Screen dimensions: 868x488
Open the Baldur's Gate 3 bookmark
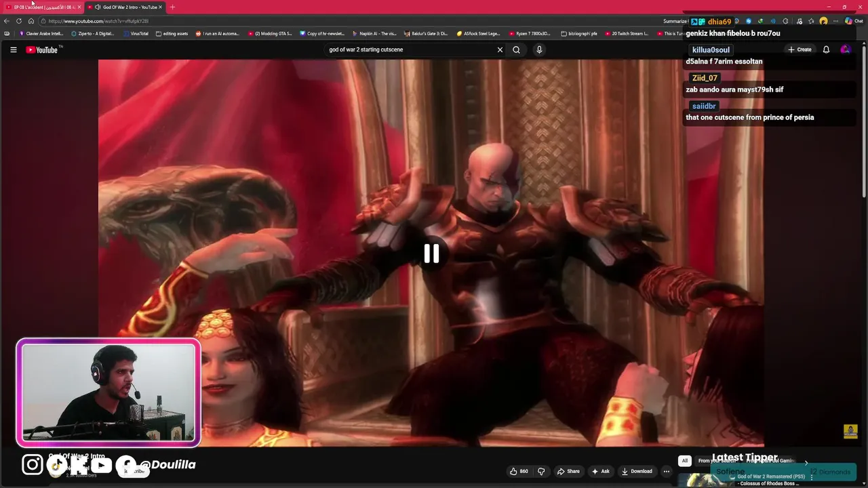426,33
